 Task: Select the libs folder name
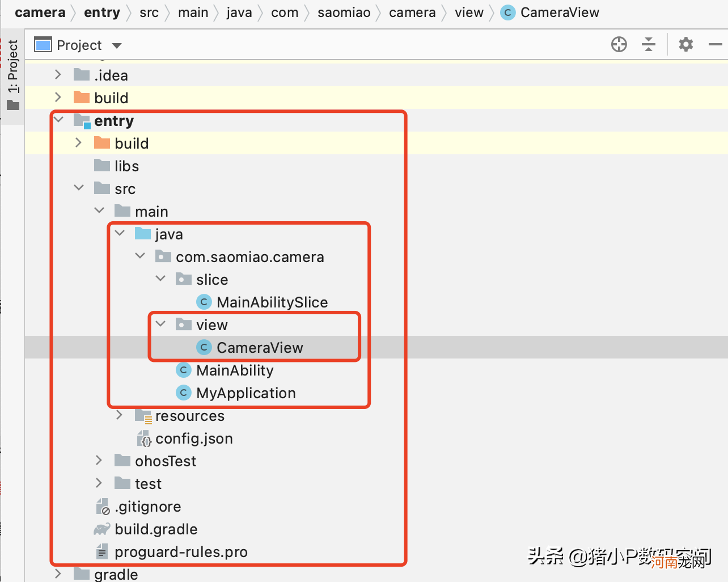(x=126, y=166)
